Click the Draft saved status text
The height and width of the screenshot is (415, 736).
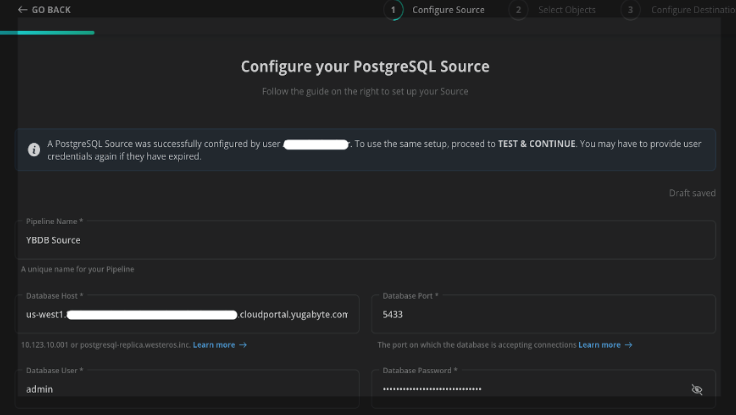pos(692,193)
